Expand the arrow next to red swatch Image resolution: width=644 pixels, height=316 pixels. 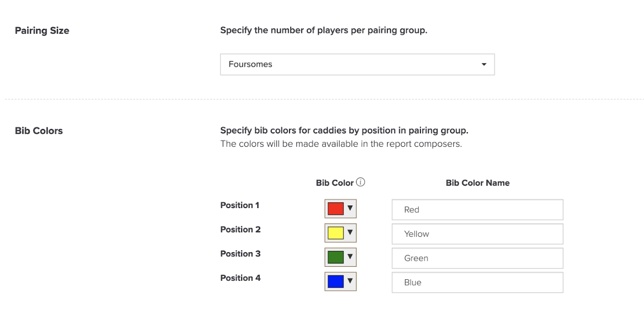[x=350, y=208]
